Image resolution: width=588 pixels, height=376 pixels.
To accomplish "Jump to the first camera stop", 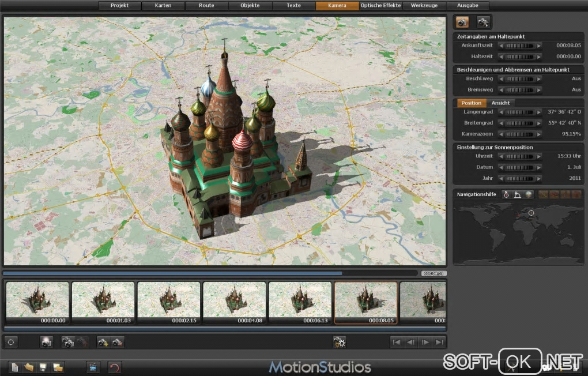I will tap(397, 342).
